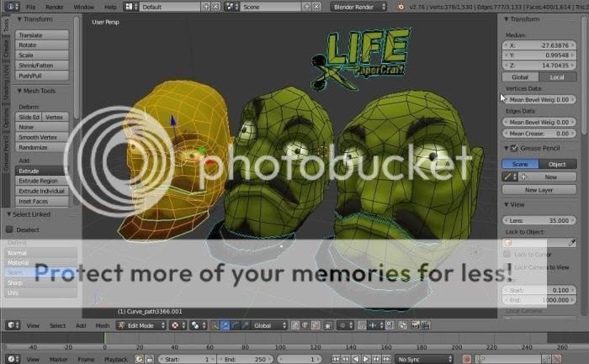This screenshot has height=364, width=589.
Task: Open the Edit Mode dropdown
Action: tap(141, 325)
